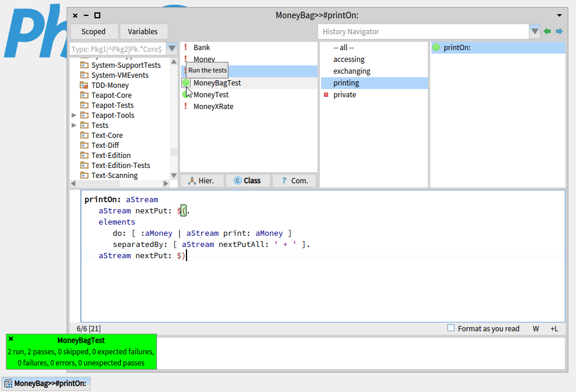Close the MoneyBagTest green result notification
Image resolution: width=576 pixels, height=392 pixels.
11,339
